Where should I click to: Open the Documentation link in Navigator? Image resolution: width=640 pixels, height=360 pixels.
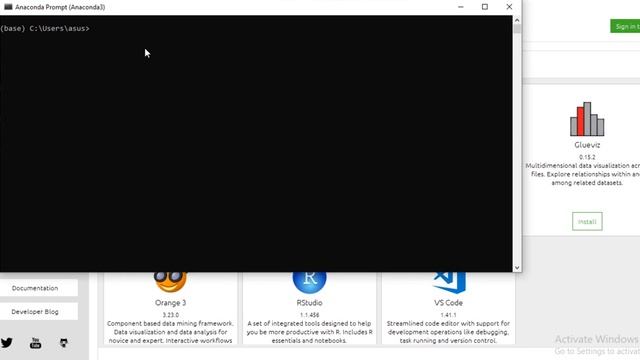[x=35, y=288]
